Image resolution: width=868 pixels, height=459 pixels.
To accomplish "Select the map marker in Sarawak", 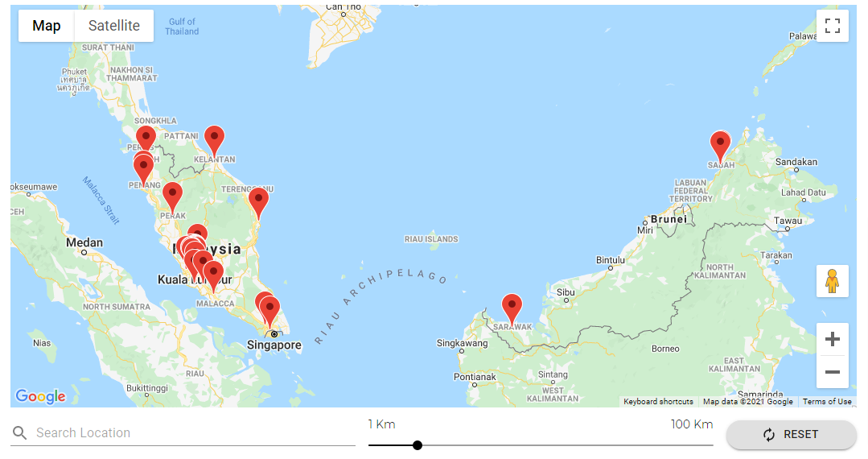I will pos(512,308).
